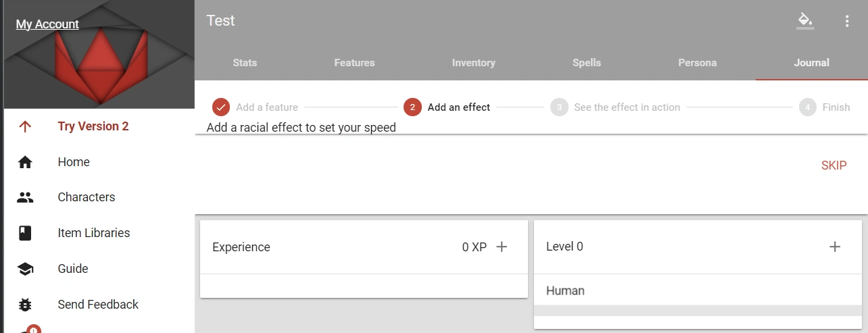Skip the tutorial step
This screenshot has width=868, height=333.
pyautogui.click(x=834, y=165)
